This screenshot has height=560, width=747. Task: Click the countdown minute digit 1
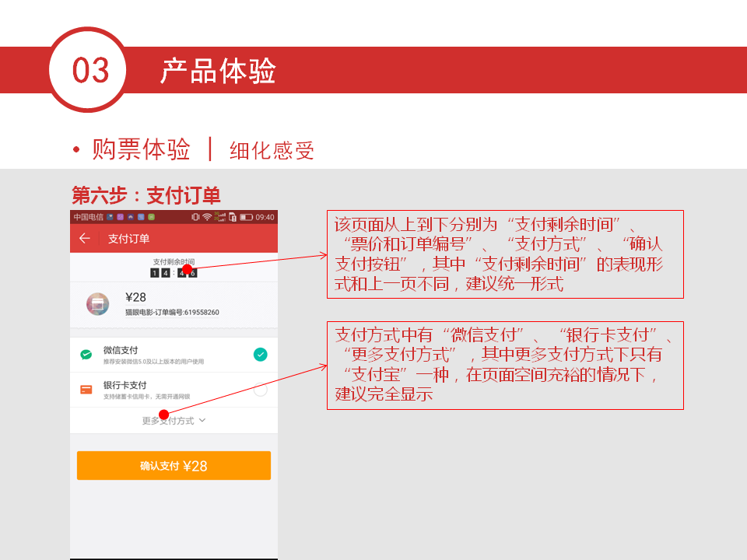click(x=154, y=273)
